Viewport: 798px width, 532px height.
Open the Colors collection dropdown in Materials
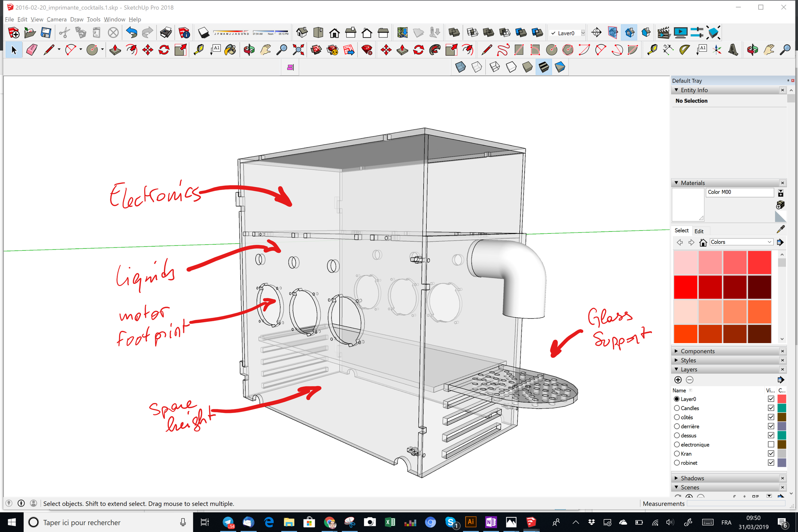741,242
